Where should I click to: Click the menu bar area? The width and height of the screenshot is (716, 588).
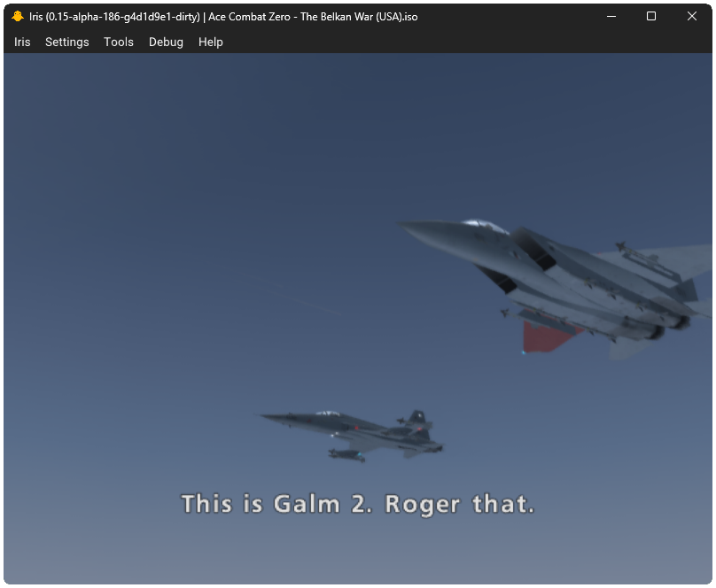click(354, 42)
